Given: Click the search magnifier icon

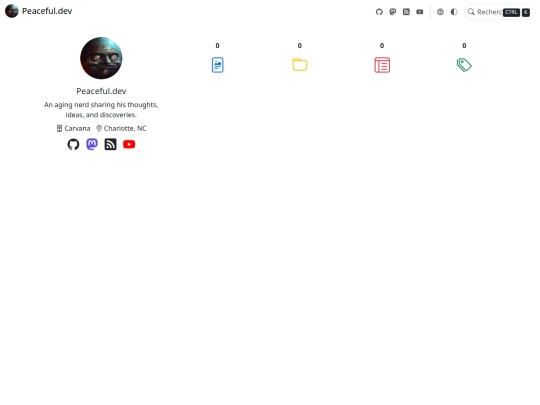Looking at the screenshot, I should click(x=471, y=12).
